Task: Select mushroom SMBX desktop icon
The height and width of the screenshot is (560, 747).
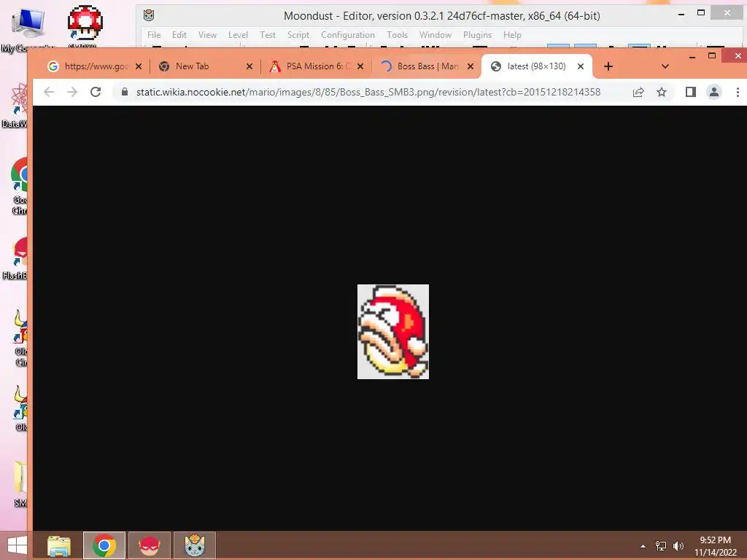Action: pos(85,28)
